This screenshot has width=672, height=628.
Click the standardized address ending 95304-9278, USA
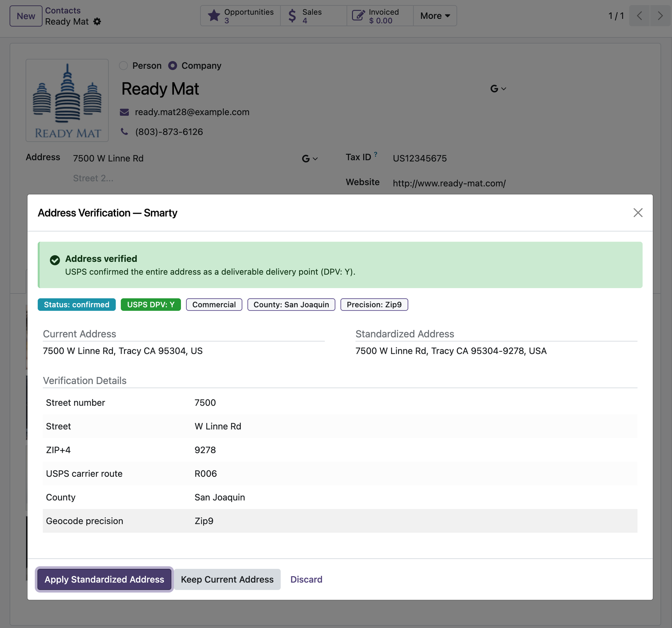[451, 351]
